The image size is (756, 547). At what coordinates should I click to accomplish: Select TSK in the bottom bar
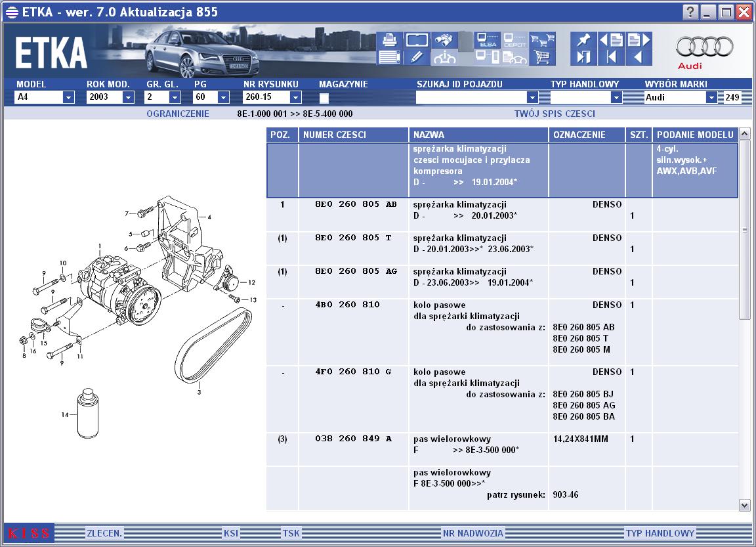click(291, 533)
